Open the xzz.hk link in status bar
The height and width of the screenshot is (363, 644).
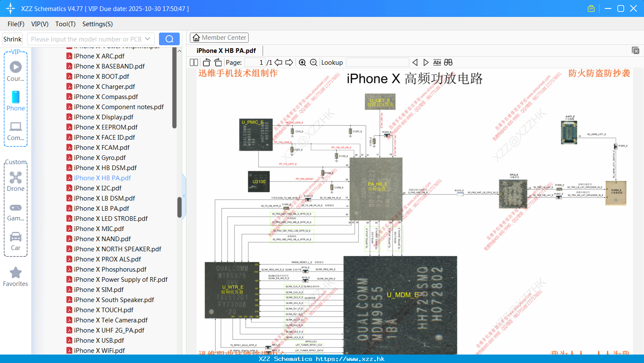(x=350, y=359)
